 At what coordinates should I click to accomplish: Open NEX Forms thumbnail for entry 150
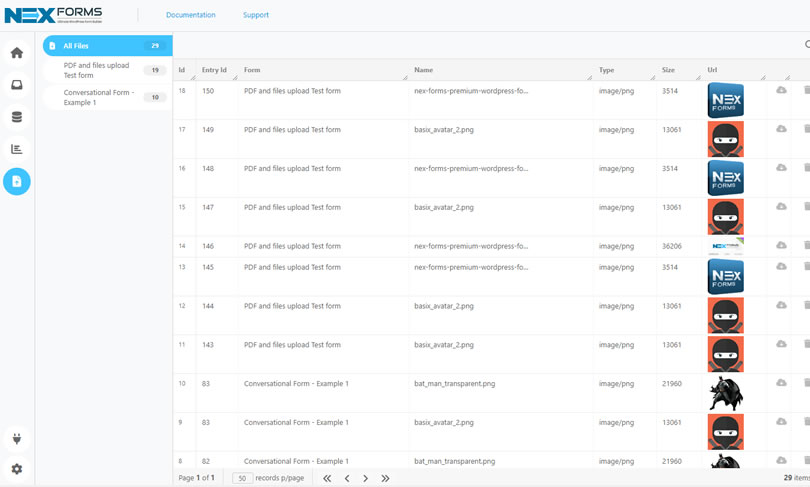(725, 100)
